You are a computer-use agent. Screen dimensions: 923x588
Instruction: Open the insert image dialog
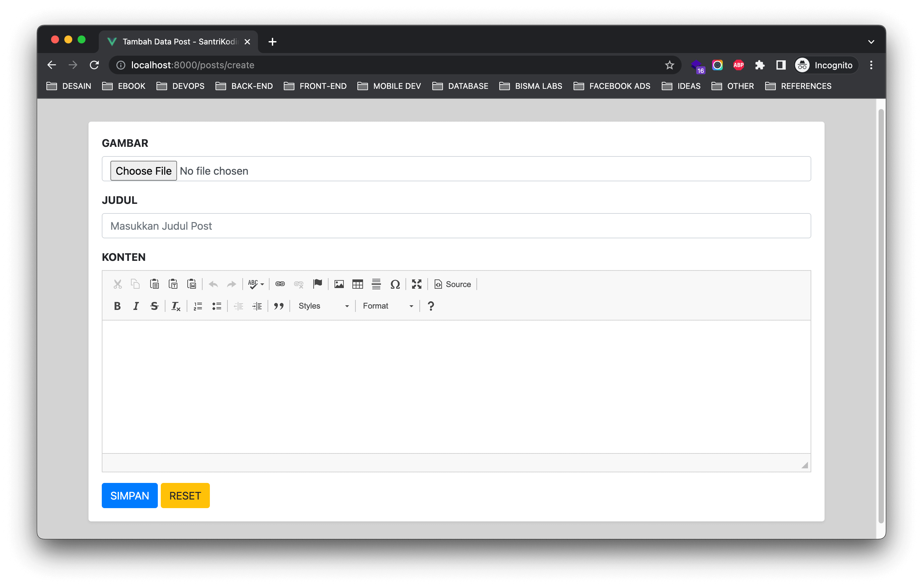coord(339,284)
